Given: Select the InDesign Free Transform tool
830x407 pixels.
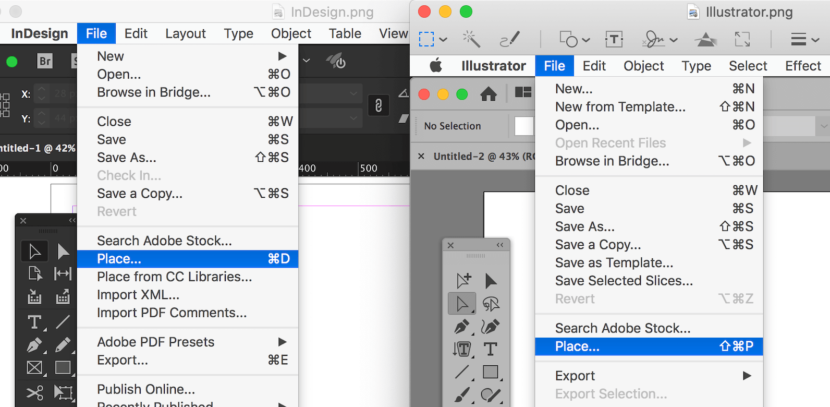Looking at the screenshot, I should tap(63, 393).
